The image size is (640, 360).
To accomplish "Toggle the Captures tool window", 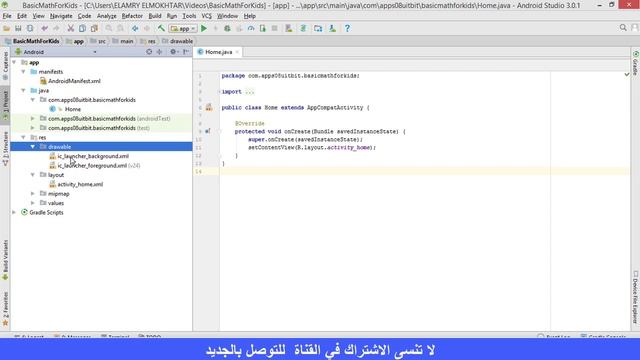I will pos(5,66).
